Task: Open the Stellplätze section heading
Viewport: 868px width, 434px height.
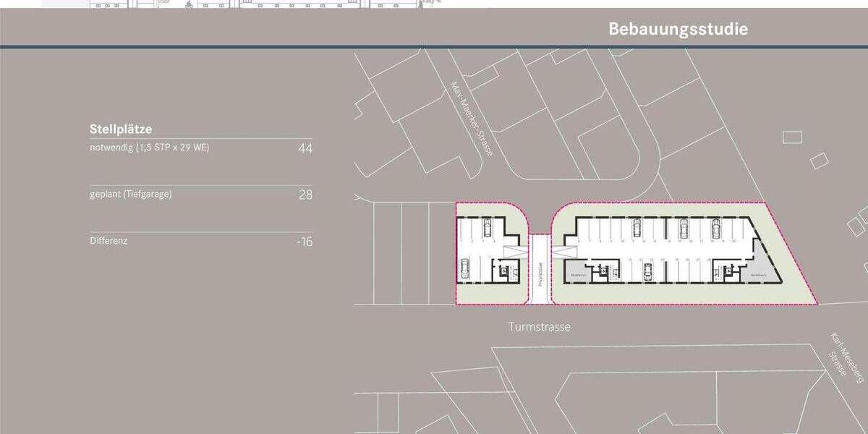Action: [121, 129]
